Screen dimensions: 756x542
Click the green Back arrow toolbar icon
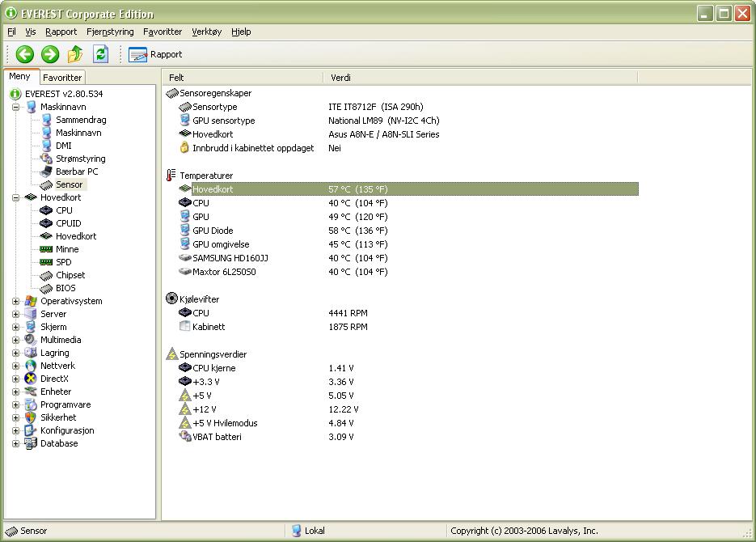coord(24,54)
